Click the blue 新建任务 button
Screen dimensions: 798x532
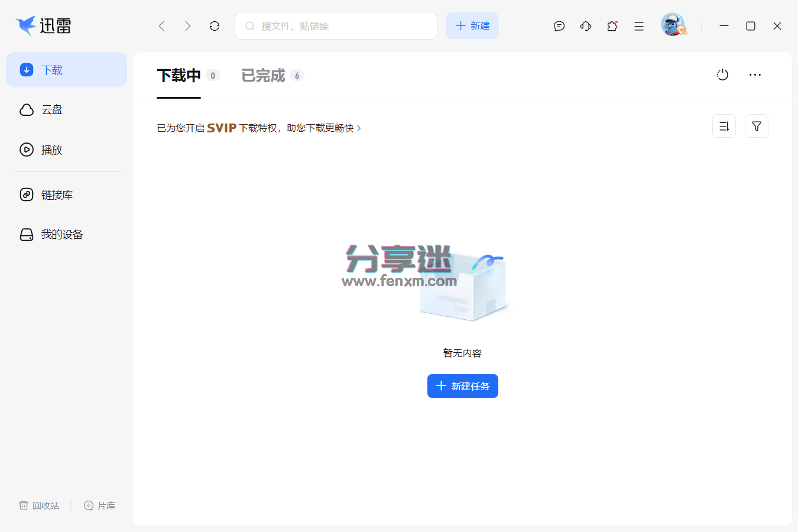[463, 386]
